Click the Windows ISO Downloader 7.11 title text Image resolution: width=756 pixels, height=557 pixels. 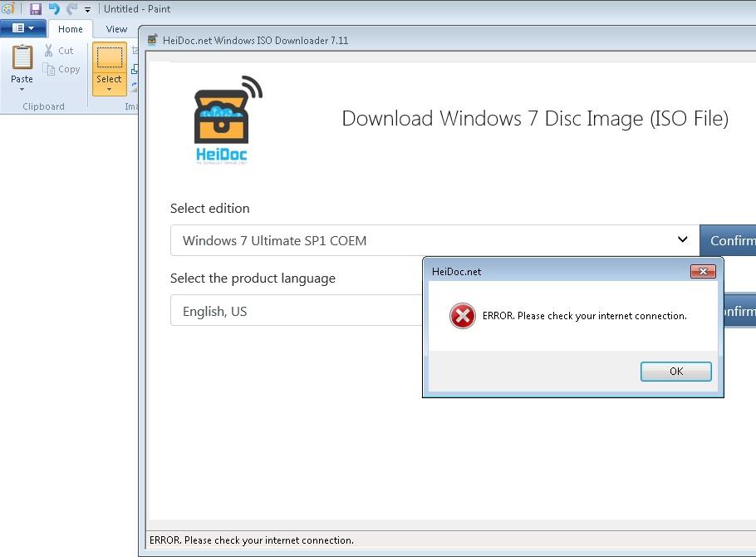click(x=256, y=41)
